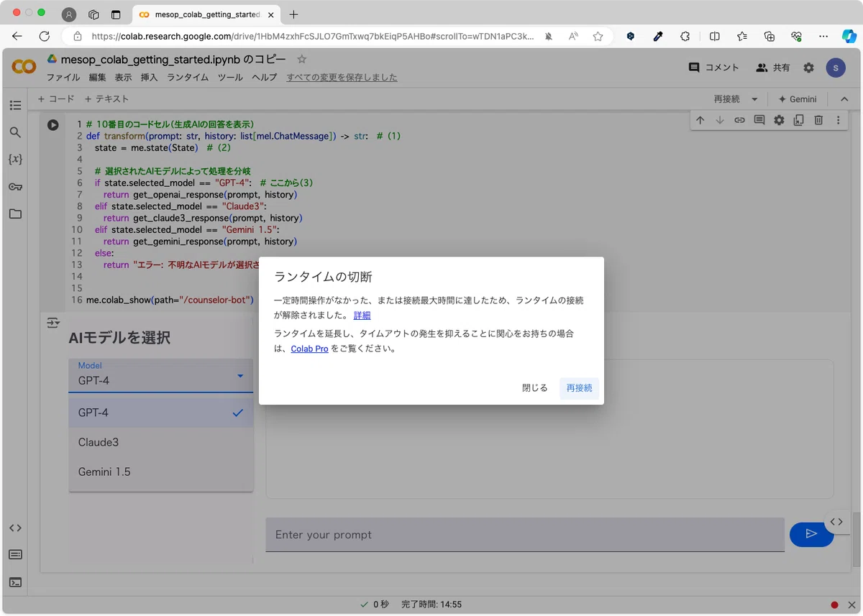Open the 詳細 link in dialog
863x616 pixels.
coord(362,315)
